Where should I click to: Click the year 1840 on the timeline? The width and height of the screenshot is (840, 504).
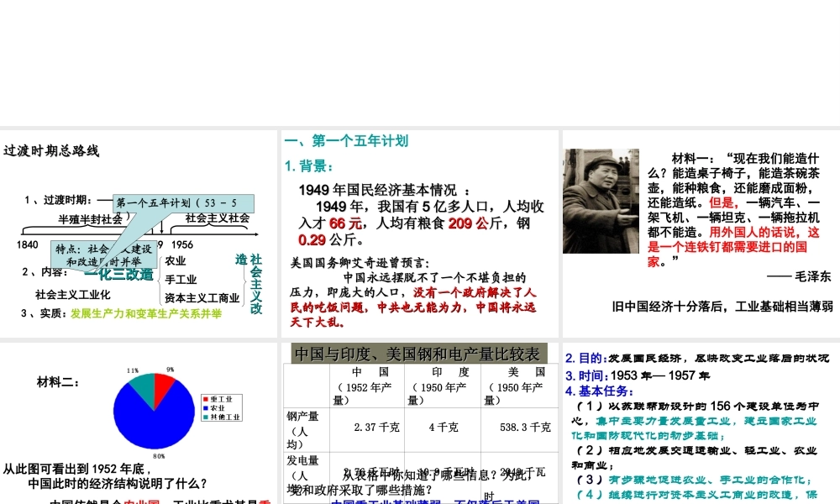(x=28, y=244)
